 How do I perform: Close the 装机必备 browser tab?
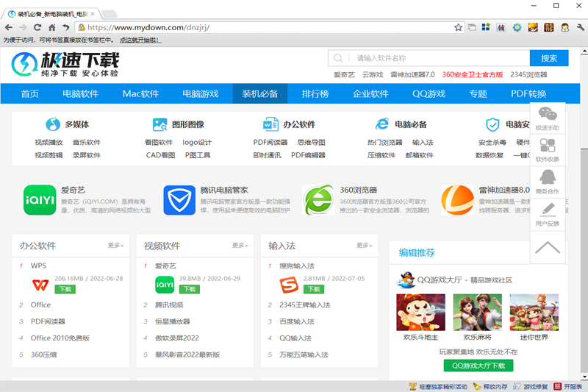tap(93, 14)
